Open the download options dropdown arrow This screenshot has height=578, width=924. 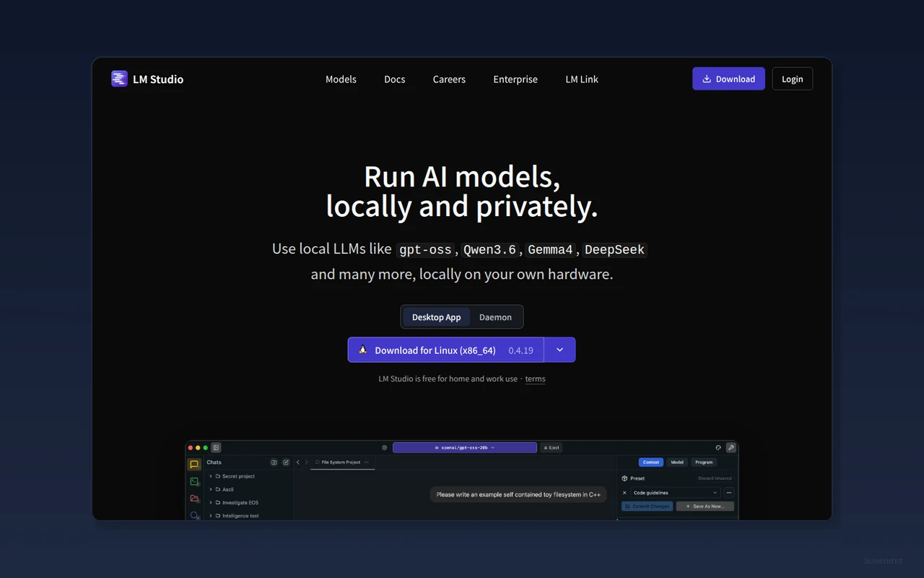pos(559,350)
